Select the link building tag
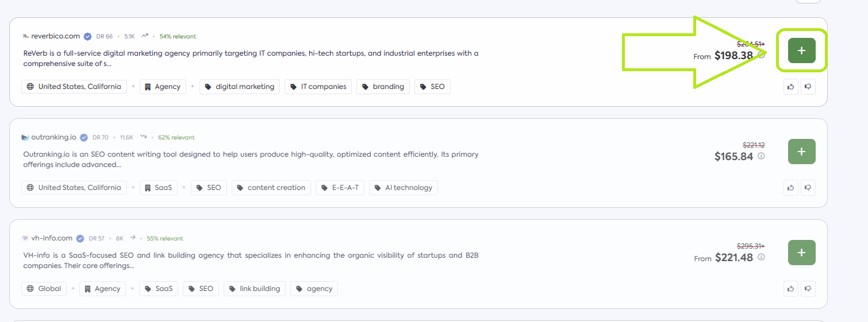This screenshot has height=322, width=868. 255,289
